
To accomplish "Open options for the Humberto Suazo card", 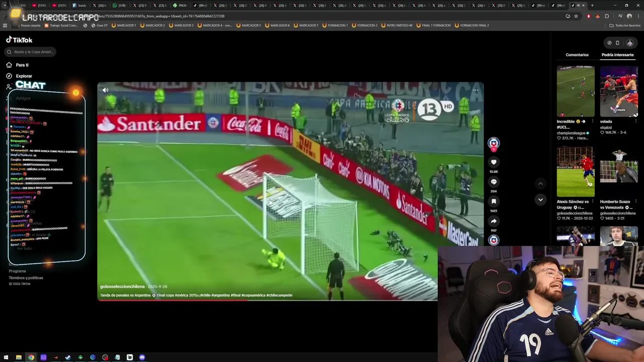I will (636, 202).
